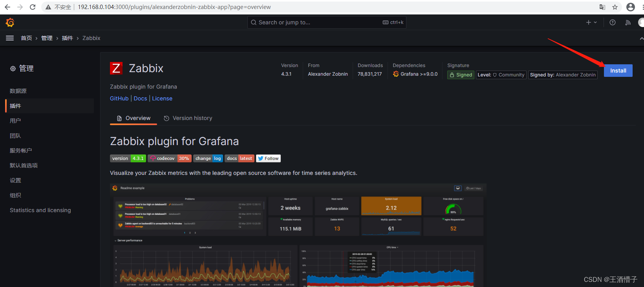Switch to the Version history tab

pyautogui.click(x=188, y=118)
